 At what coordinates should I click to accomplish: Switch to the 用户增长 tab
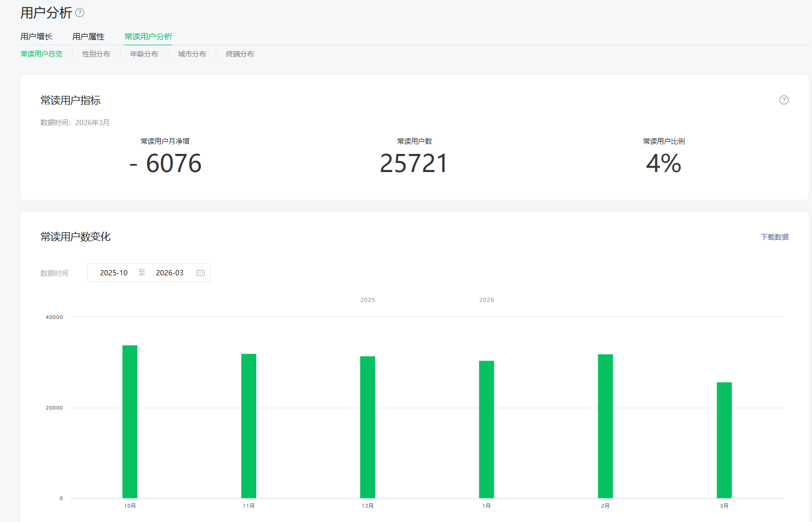[36, 37]
